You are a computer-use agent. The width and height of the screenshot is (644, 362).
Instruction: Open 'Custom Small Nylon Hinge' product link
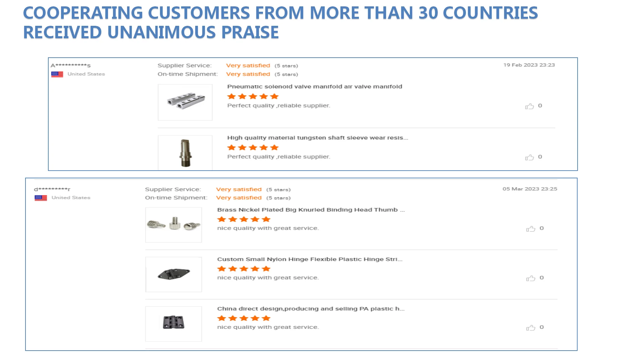pos(310,259)
